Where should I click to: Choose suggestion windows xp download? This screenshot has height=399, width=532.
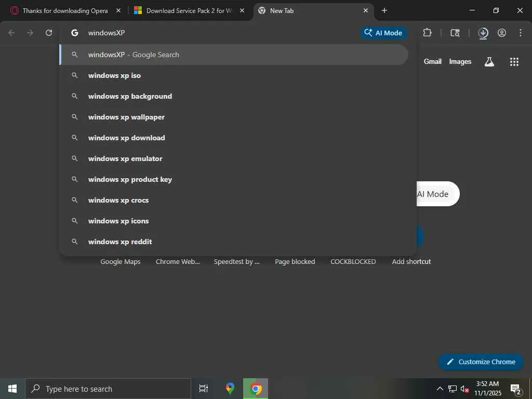coord(234,138)
